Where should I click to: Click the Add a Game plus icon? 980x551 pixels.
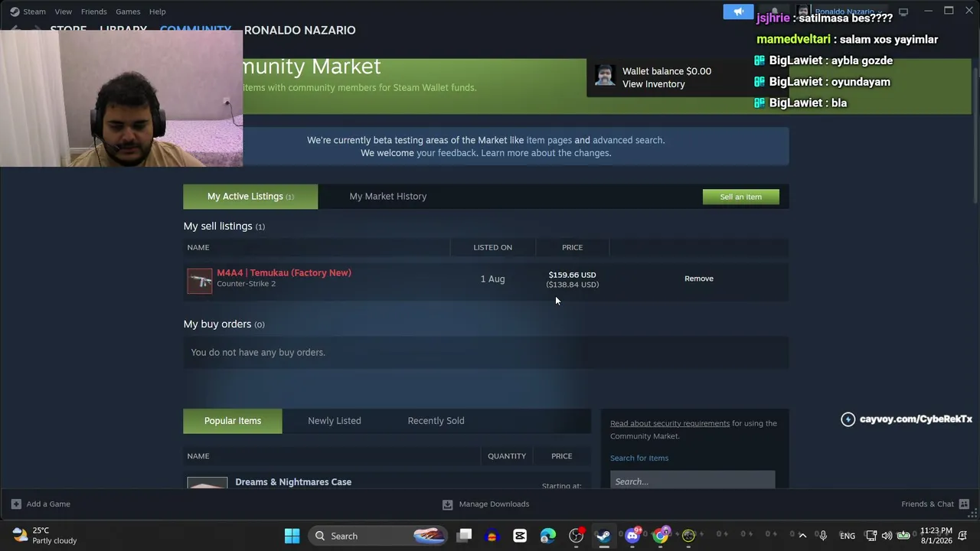(x=16, y=504)
